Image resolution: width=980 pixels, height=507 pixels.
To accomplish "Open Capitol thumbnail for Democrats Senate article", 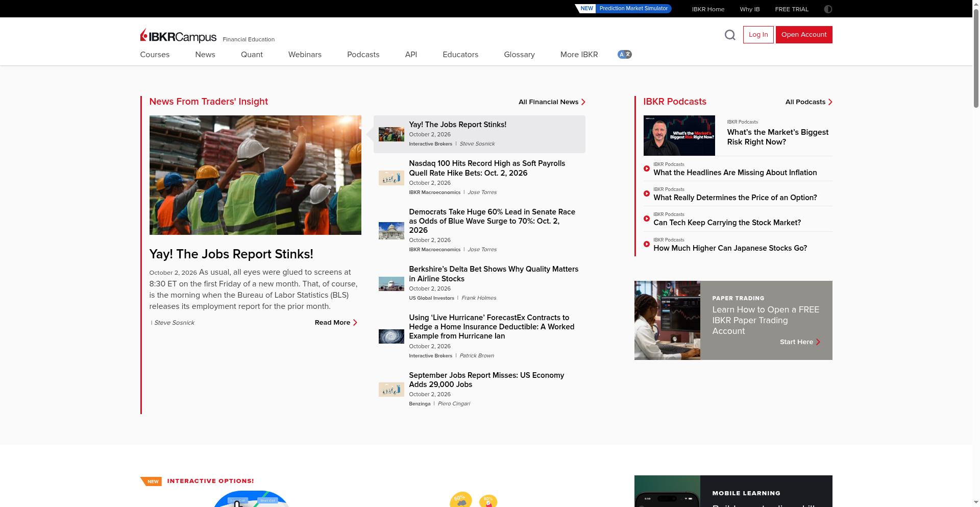I will [x=391, y=231].
